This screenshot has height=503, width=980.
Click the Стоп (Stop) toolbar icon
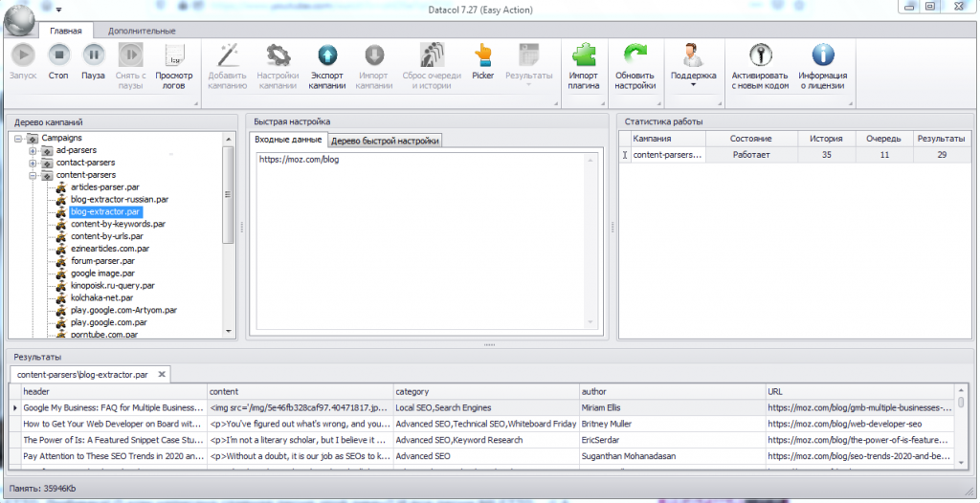point(58,56)
